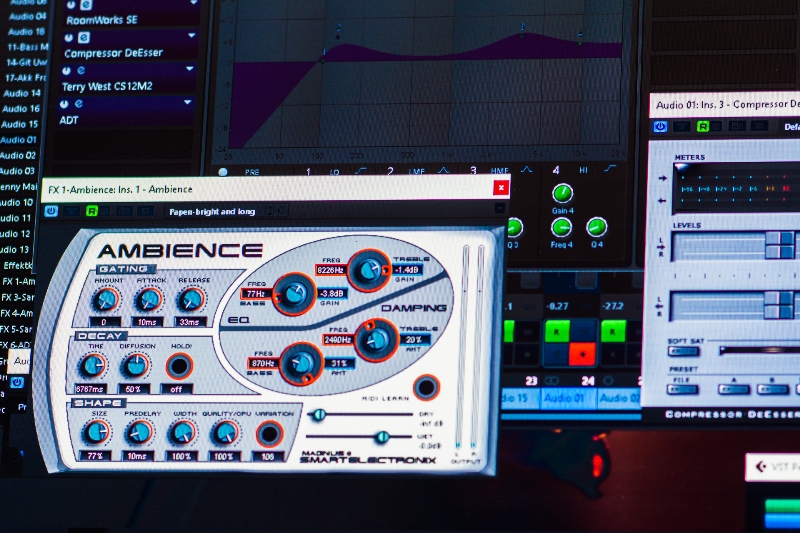This screenshot has height=533, width=800.
Task: Toggle the green Read automation button in Ambience window
Action: 92,211
